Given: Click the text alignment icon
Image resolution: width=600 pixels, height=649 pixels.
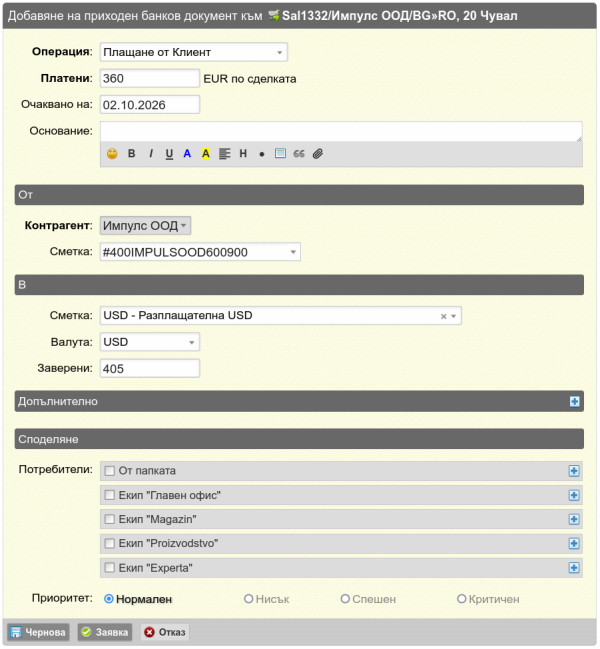Looking at the screenshot, I should pos(224,154).
